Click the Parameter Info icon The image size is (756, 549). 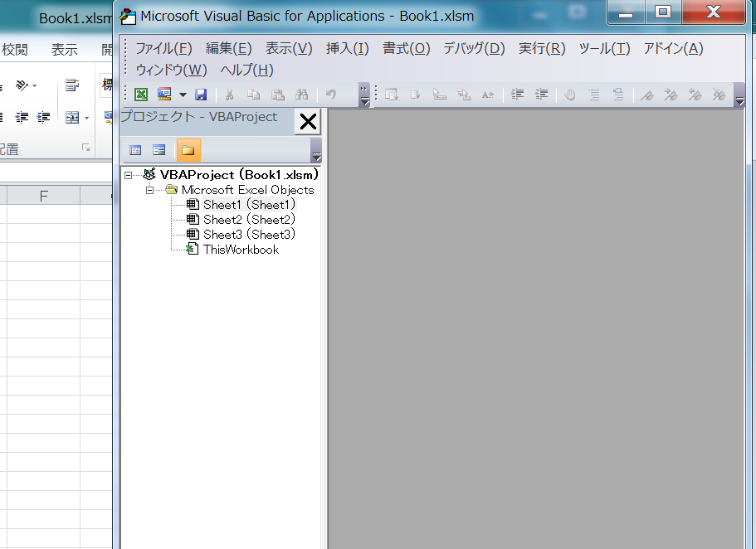[x=464, y=95]
